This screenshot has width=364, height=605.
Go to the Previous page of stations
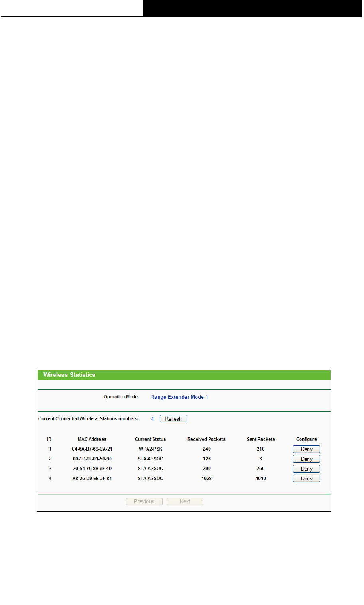point(144,501)
